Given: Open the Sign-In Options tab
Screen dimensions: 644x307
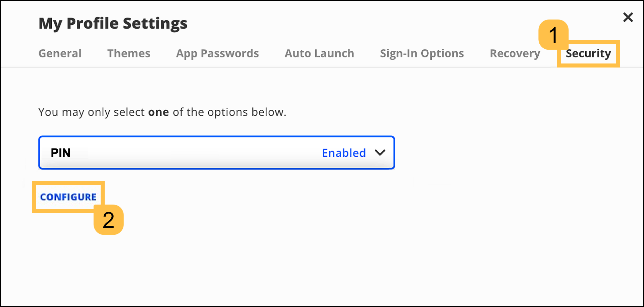Looking at the screenshot, I should pyautogui.click(x=422, y=53).
